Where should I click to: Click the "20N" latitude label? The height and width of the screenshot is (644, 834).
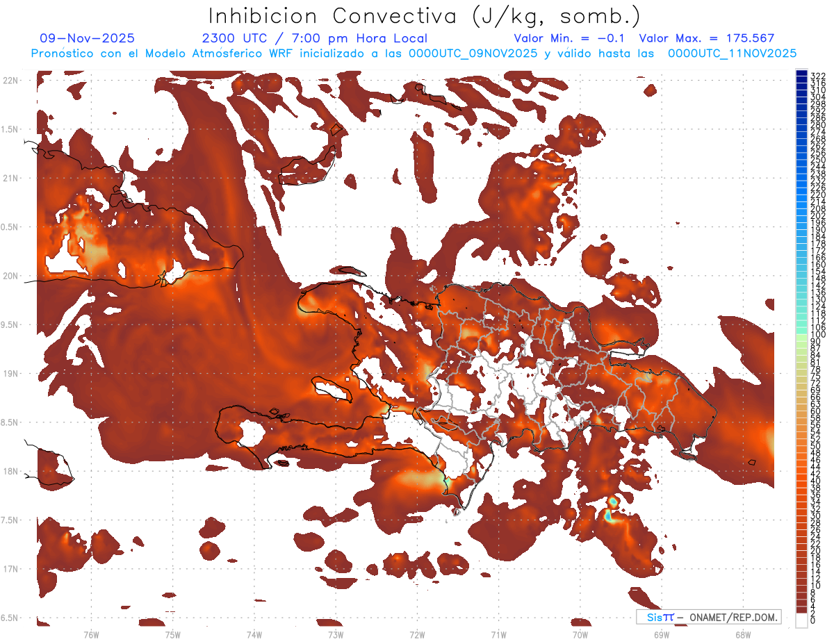click(x=11, y=276)
